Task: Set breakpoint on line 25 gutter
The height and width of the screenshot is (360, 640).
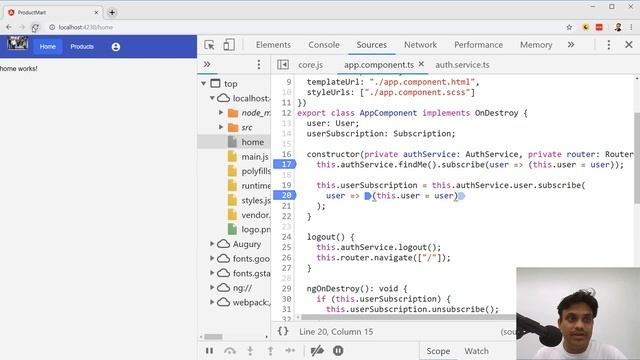Action: click(286, 247)
